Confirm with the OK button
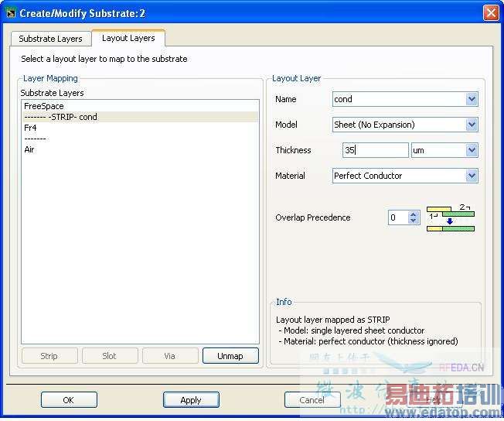504x421 pixels. (x=69, y=400)
